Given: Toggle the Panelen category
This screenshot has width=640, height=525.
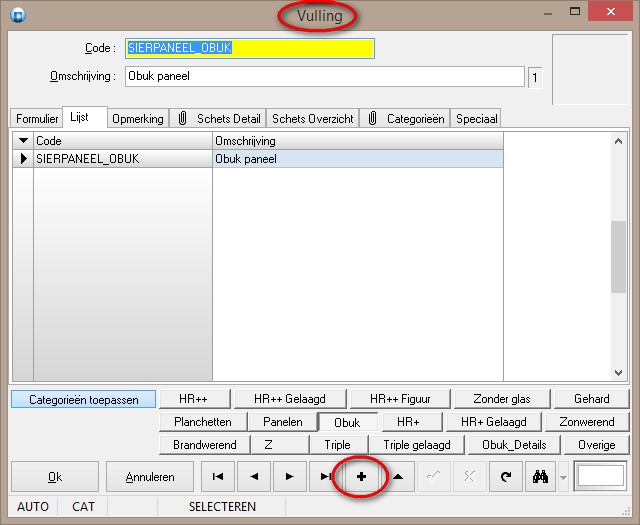Looking at the screenshot, I should pos(282,422).
